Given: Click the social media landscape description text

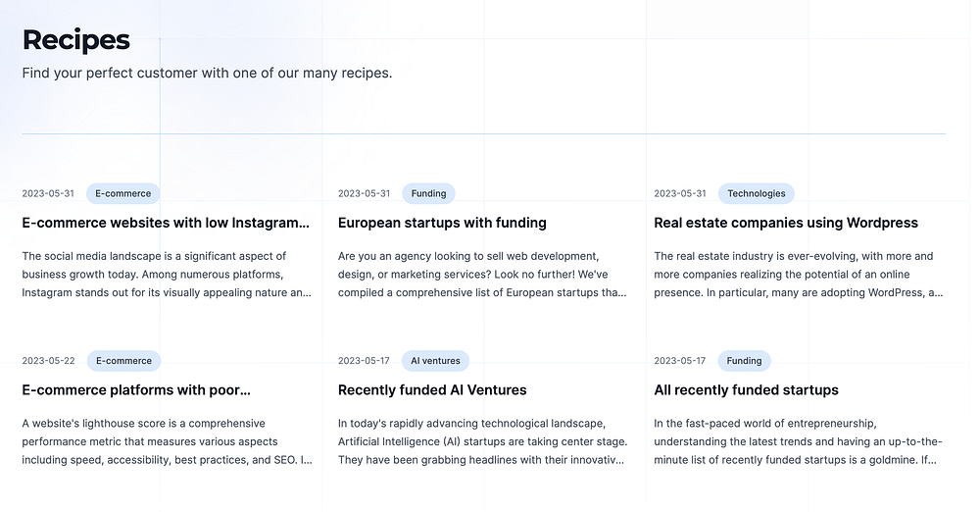Looking at the screenshot, I should tap(167, 274).
